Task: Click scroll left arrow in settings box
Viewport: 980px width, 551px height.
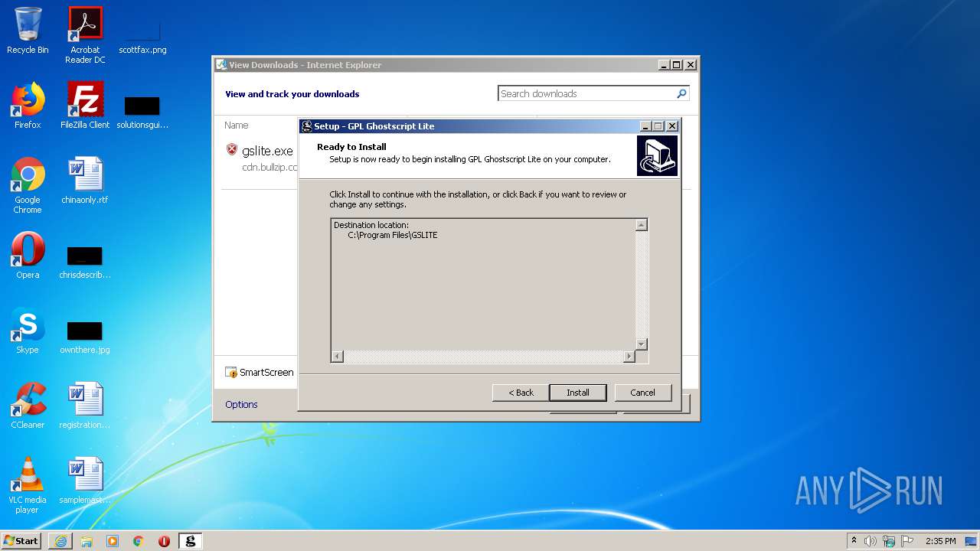Action: [x=337, y=357]
